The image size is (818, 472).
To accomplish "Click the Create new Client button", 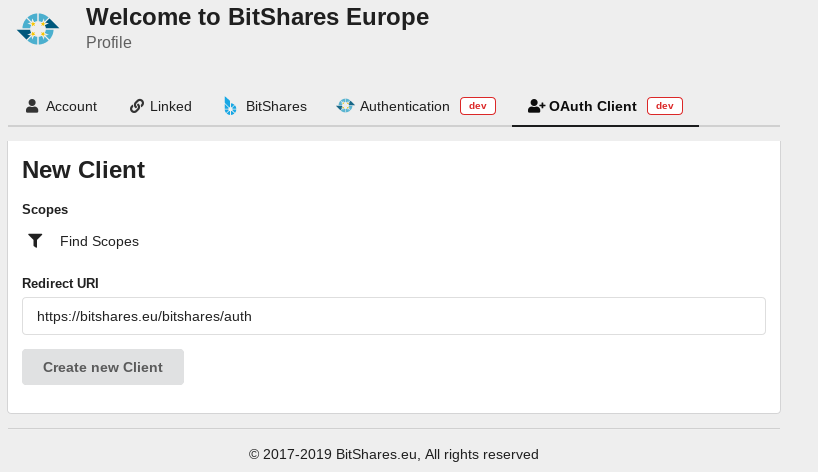I will [103, 367].
